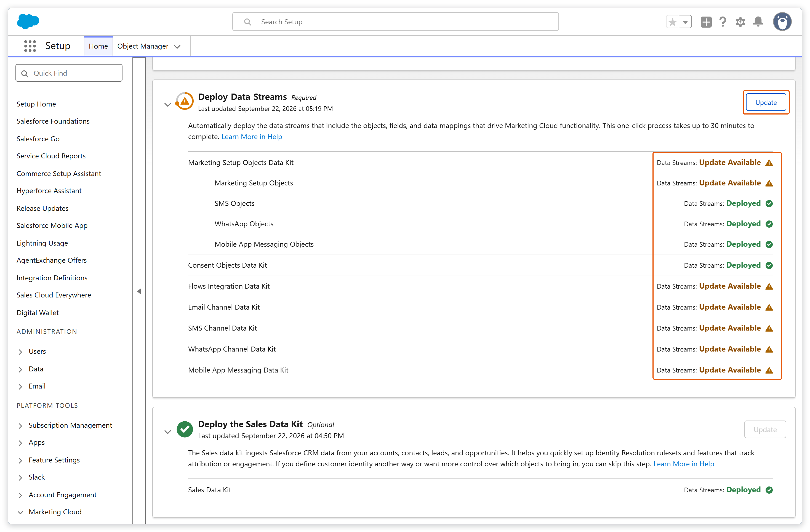The image size is (810, 532).
Task: Expand the Slack tree item
Action: click(20, 478)
